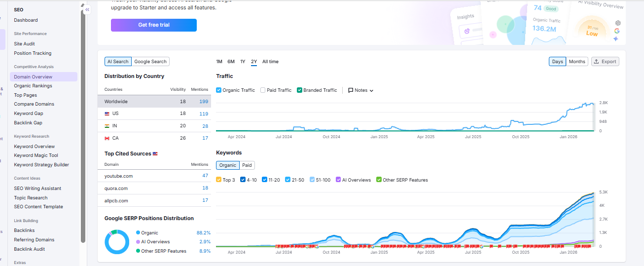Viewport: 644px width, 266px height.
Task: Enable the Paid Traffic checkbox
Action: 263,90
